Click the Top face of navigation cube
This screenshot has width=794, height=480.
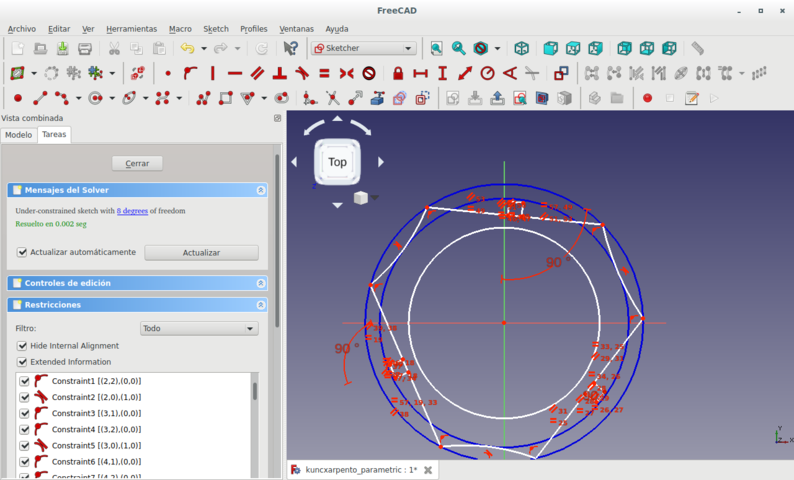[x=337, y=162]
